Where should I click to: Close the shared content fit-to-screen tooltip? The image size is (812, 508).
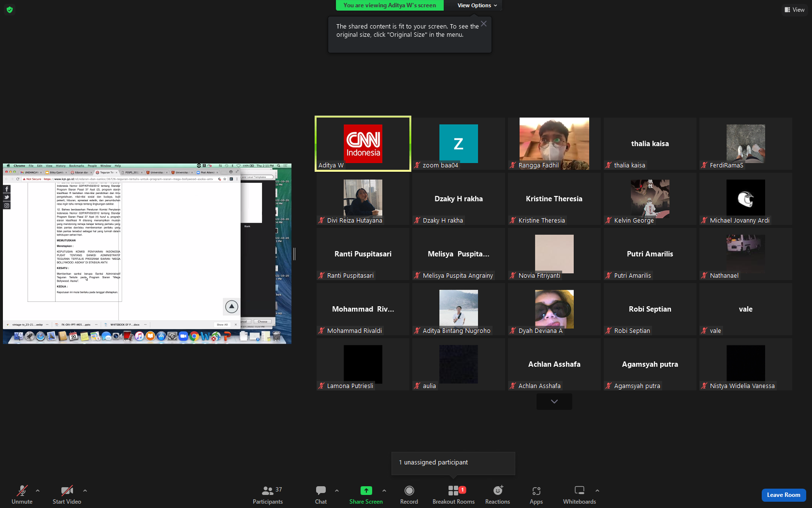coord(484,23)
